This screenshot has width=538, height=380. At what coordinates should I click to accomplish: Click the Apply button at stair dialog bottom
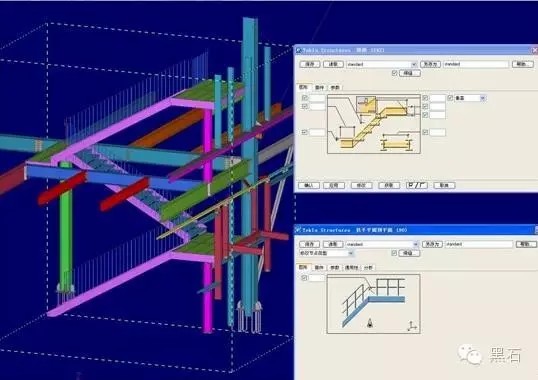(x=334, y=185)
